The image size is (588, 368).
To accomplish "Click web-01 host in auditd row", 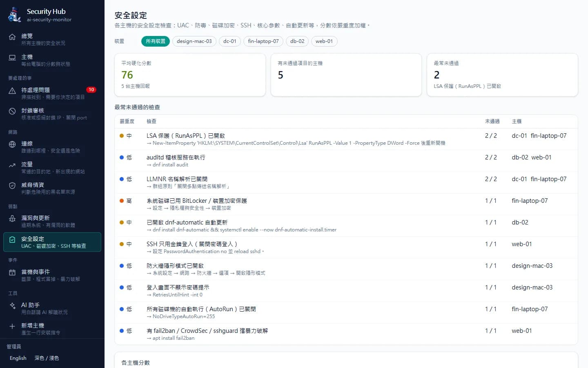I will 541,157.
